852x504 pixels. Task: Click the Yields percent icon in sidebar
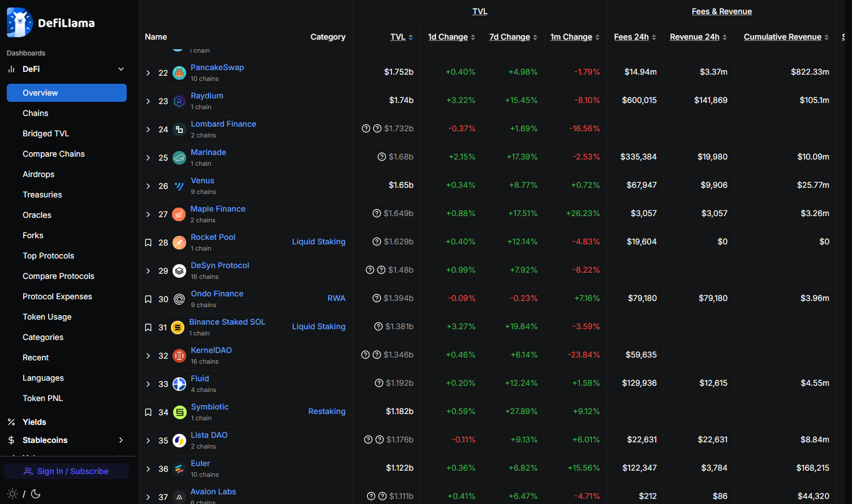(11, 422)
